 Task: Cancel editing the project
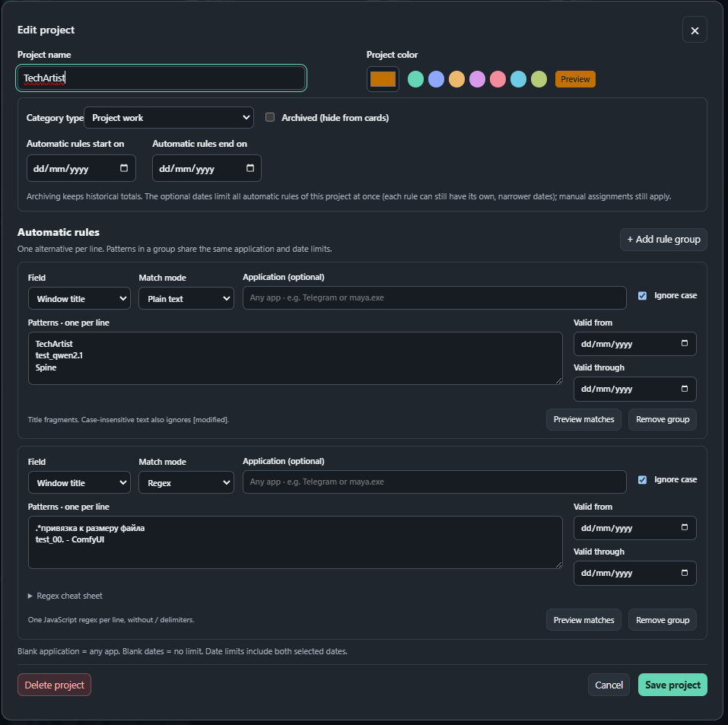click(609, 685)
